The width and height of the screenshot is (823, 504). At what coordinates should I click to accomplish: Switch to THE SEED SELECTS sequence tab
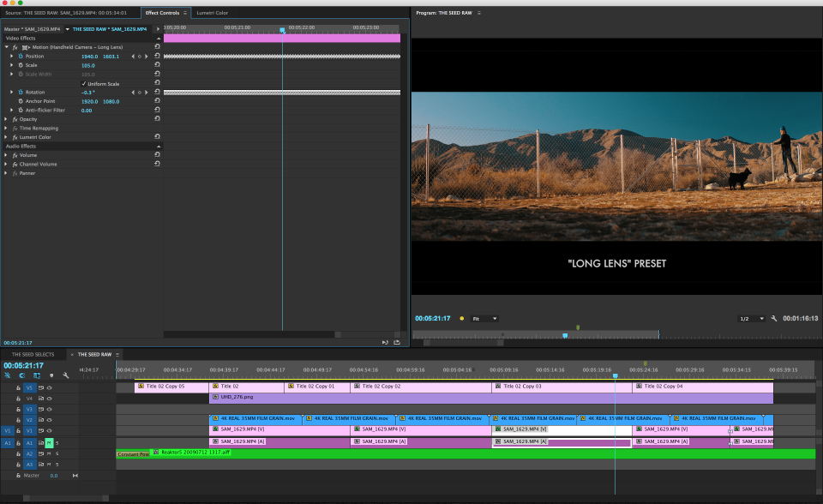[x=33, y=354]
